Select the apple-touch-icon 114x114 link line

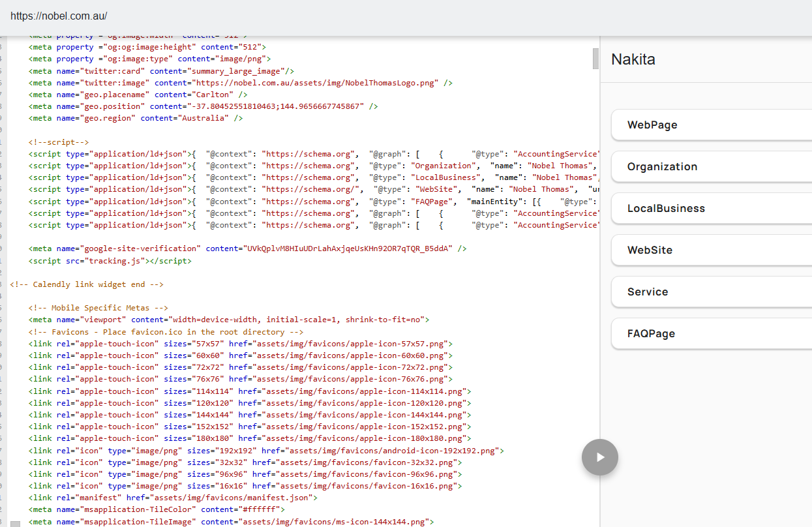[250, 391]
